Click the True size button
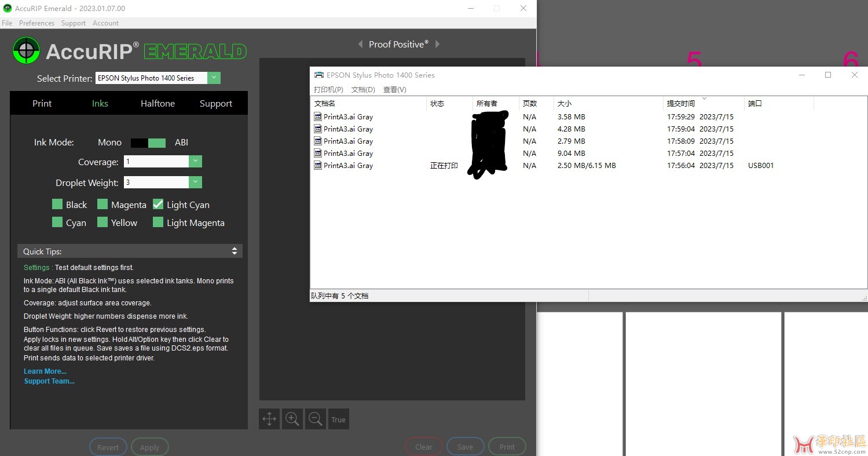868x456 pixels. (339, 419)
